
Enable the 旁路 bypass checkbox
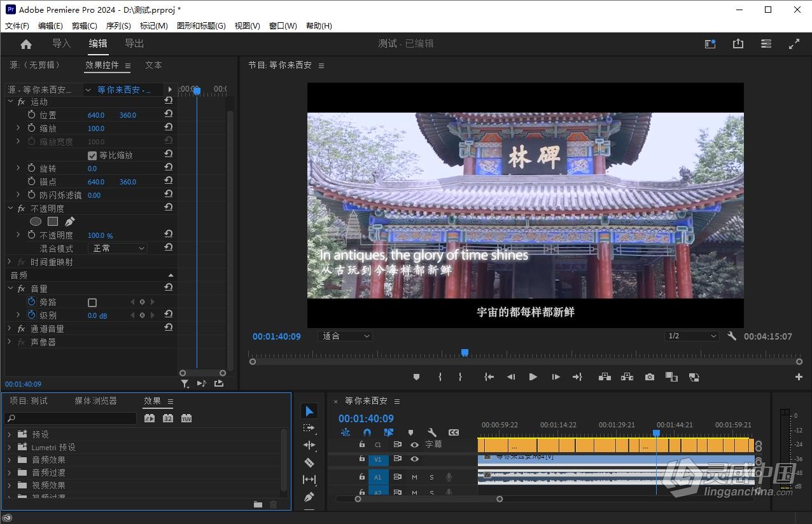pyautogui.click(x=92, y=303)
